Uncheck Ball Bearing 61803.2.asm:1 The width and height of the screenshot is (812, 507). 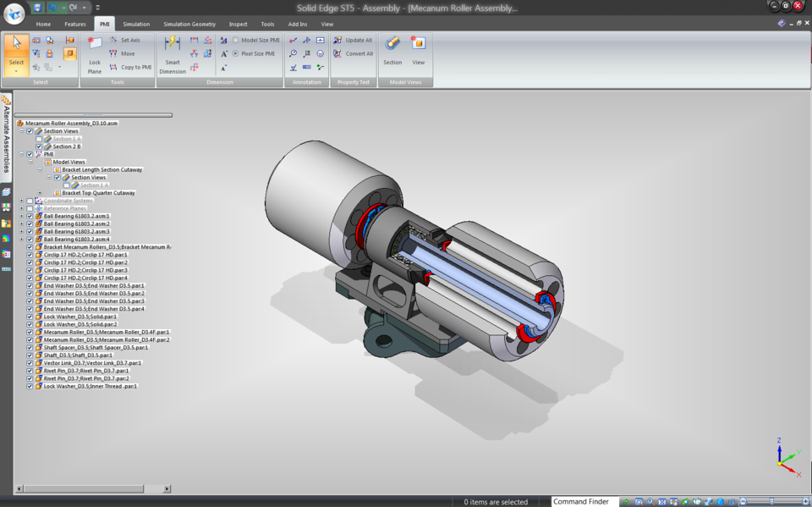point(30,216)
